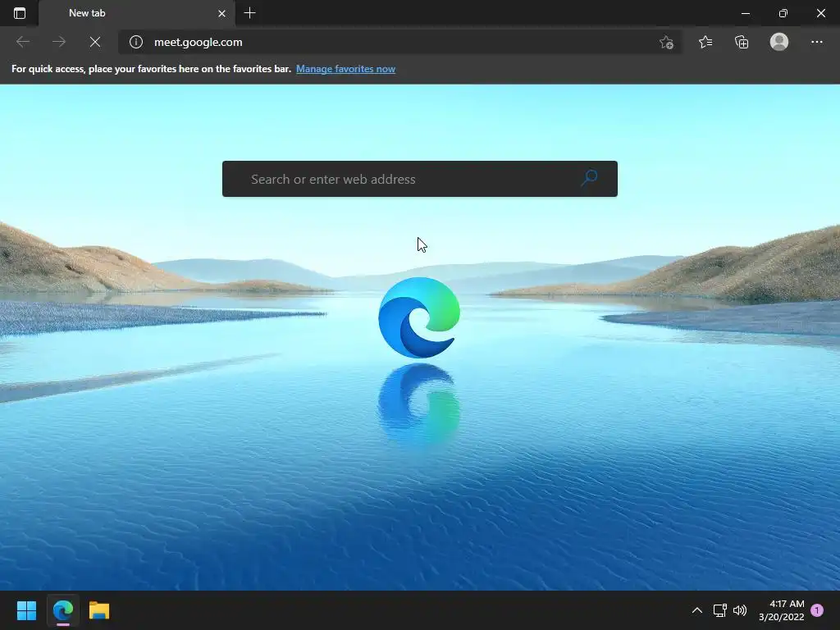
Task: Focus the address bar showing meet.google.com
Action: pyautogui.click(x=399, y=42)
